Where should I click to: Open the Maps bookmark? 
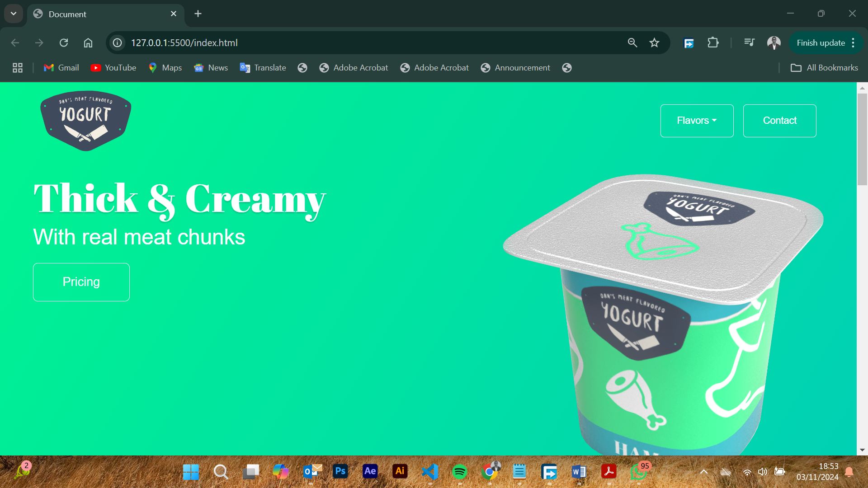pyautogui.click(x=165, y=68)
